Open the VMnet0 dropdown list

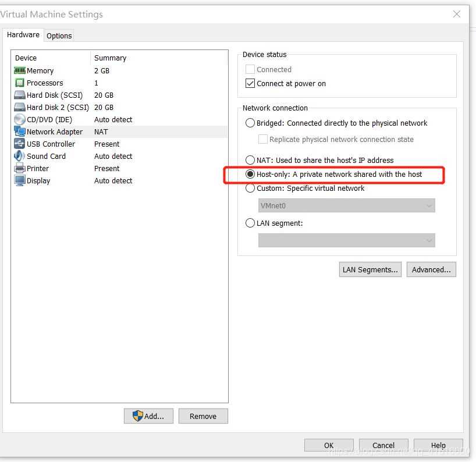pos(346,205)
